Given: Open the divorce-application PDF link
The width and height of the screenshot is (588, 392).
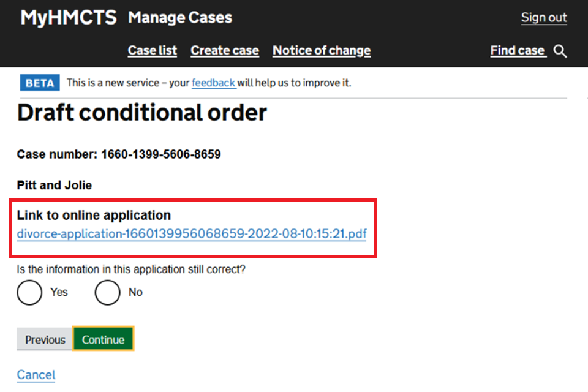Looking at the screenshot, I should (192, 233).
